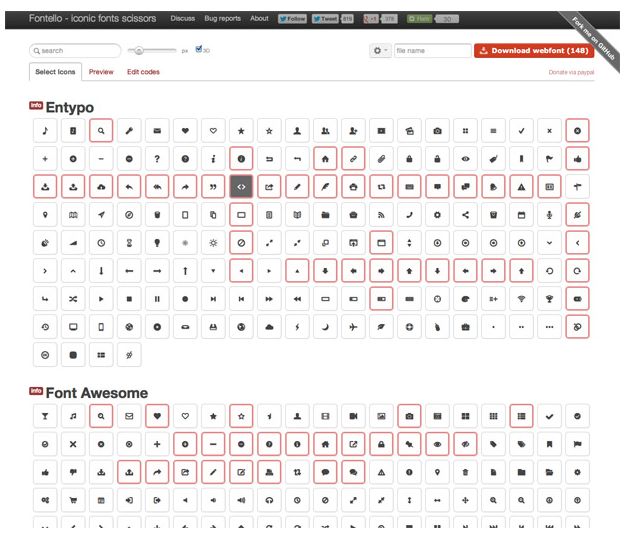Viewport: 631px width, 554px height.
Task: Open Bug reports in the navigation bar
Action: (222, 19)
